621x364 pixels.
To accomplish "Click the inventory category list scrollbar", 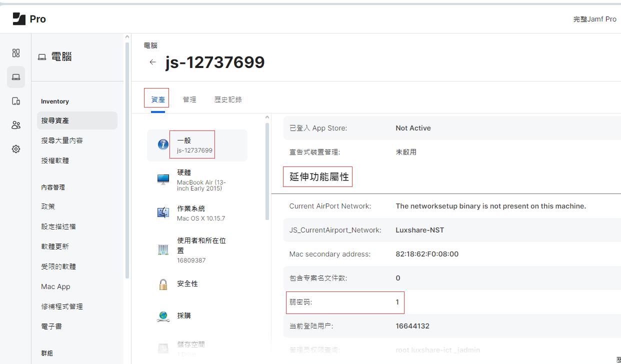I will tap(267, 171).
